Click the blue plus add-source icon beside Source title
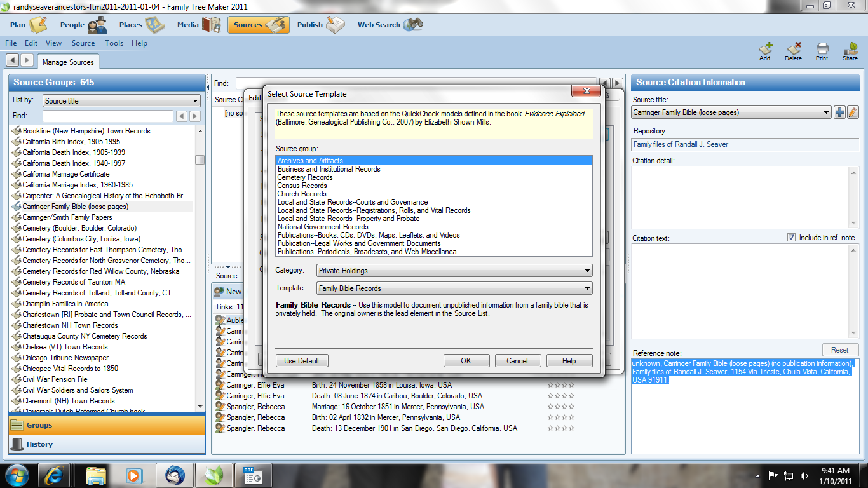Screen dimensions: 868x488 [x=840, y=112]
